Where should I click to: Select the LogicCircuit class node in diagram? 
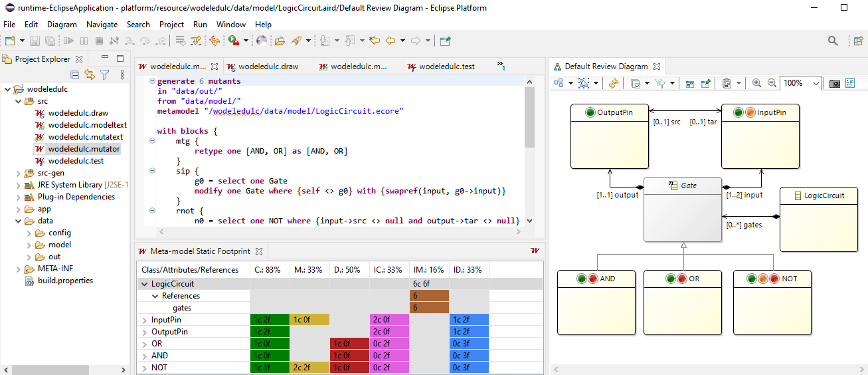click(x=818, y=219)
